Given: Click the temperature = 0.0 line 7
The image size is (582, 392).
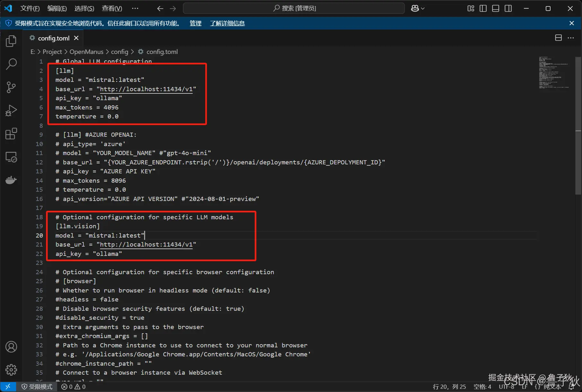Looking at the screenshot, I should [87, 116].
